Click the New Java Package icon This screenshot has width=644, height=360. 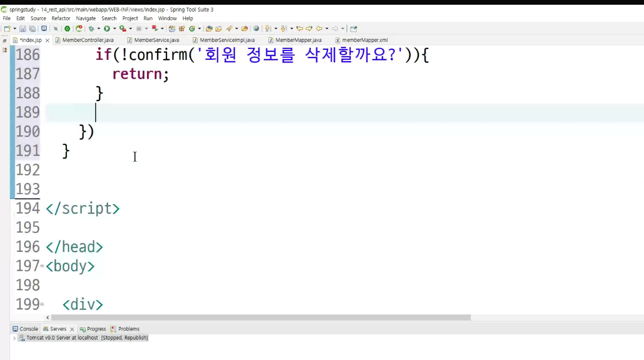pos(181,29)
